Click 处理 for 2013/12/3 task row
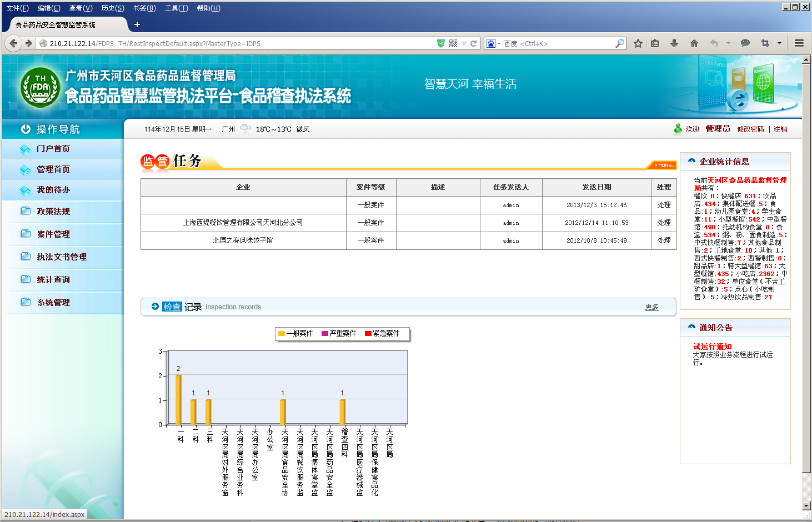Viewport: 812px width, 522px height. click(x=664, y=205)
